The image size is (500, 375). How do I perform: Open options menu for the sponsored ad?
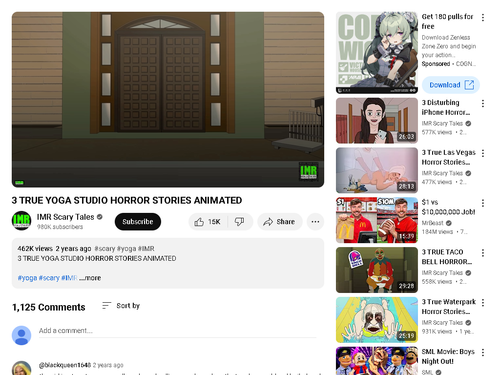pos(483,17)
